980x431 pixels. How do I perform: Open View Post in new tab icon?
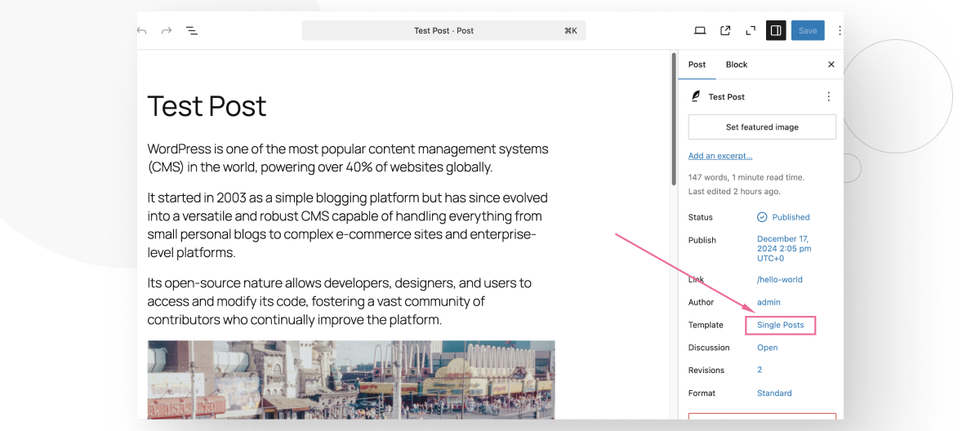pyautogui.click(x=725, y=31)
